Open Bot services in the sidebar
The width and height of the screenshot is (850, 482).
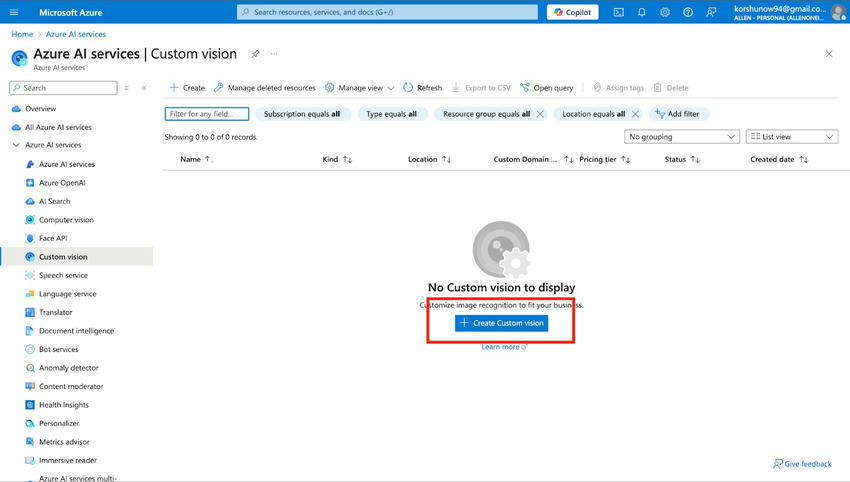point(58,349)
